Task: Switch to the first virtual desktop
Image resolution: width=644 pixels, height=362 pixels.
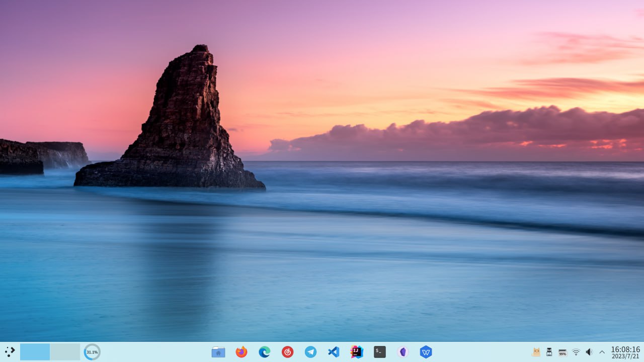Action: point(35,352)
